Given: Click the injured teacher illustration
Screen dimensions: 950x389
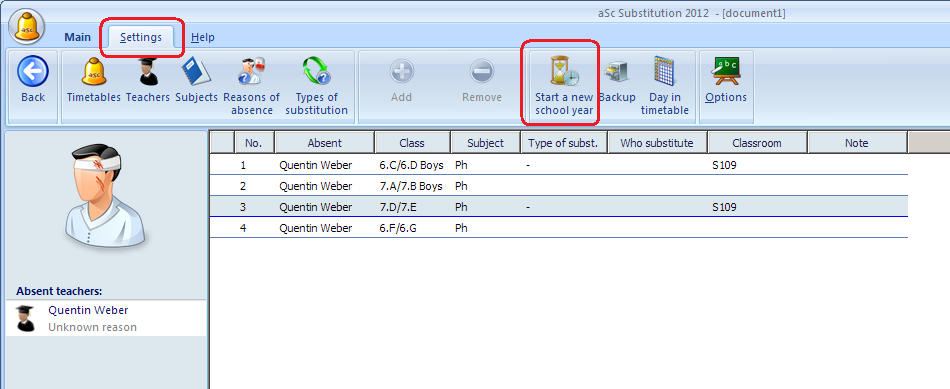Looking at the screenshot, I should pos(105,195).
